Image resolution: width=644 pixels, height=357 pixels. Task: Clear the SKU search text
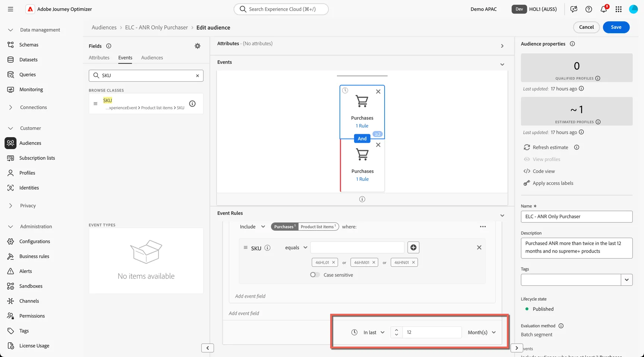pyautogui.click(x=198, y=76)
